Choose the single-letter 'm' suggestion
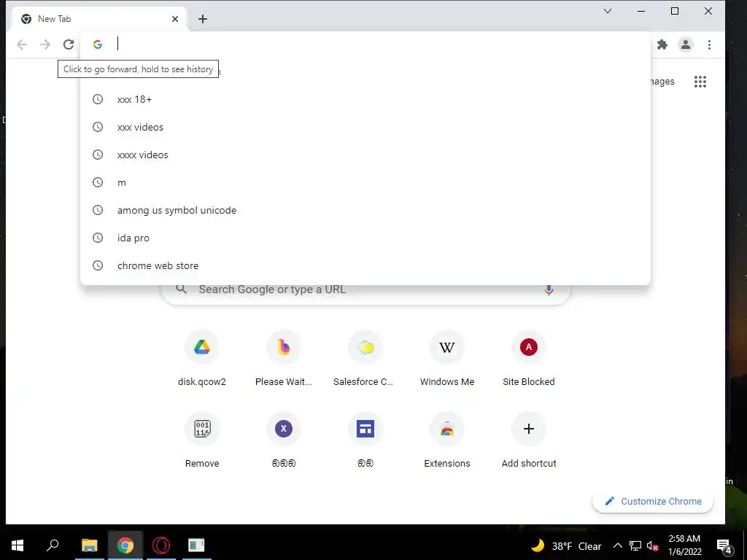The image size is (747, 560). [x=365, y=182]
